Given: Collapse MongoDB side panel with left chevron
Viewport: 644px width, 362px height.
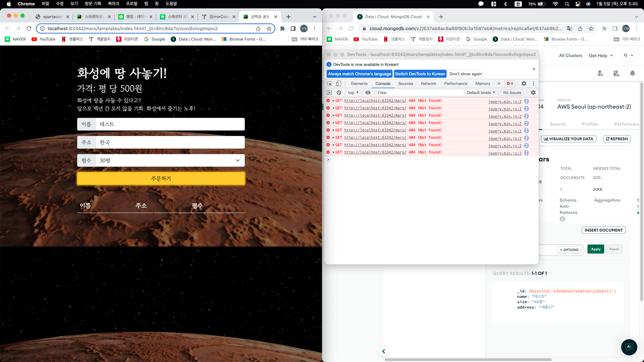Looking at the screenshot, I should 384,351.
